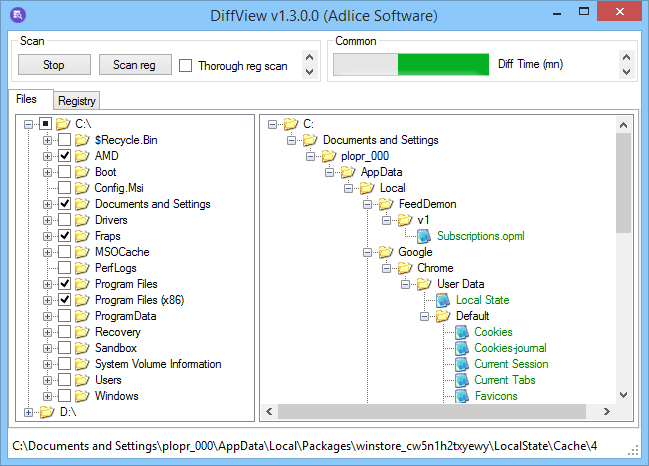Switch to the Registry tab
649x466 pixels.
coord(77,101)
